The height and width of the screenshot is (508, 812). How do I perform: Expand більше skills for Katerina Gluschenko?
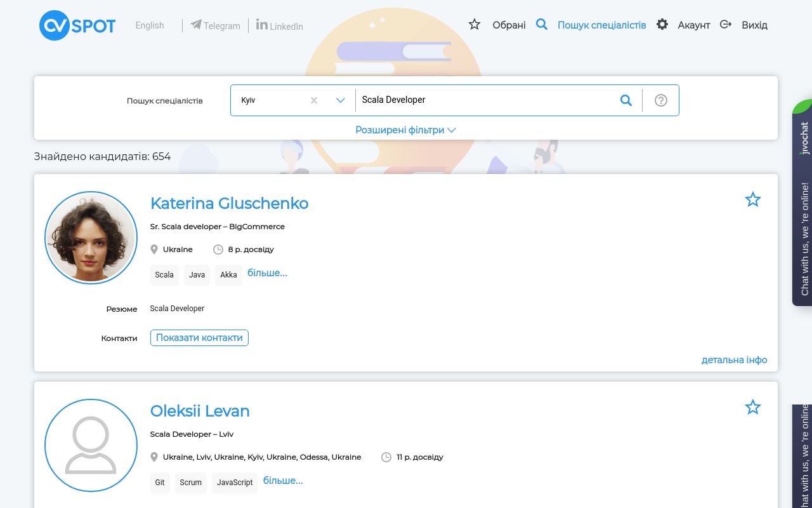point(267,273)
